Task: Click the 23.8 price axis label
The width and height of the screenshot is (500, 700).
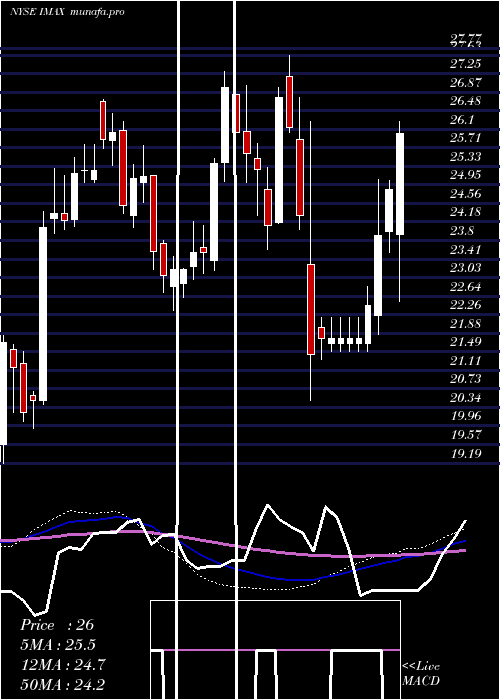Action: (x=462, y=231)
